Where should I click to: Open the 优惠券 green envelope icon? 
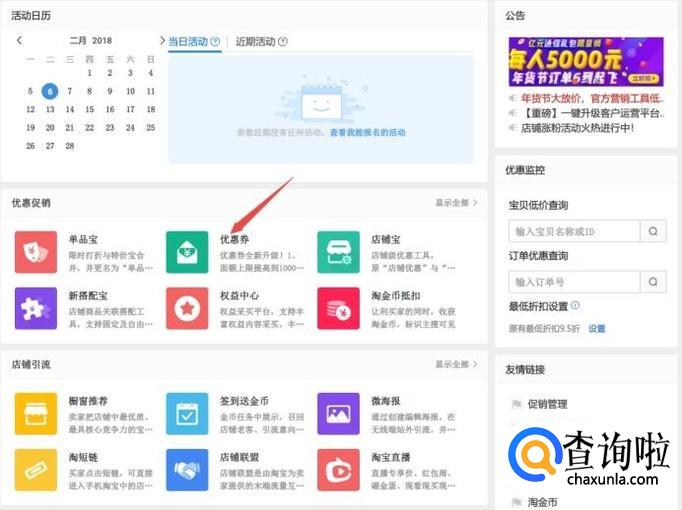pyautogui.click(x=187, y=252)
